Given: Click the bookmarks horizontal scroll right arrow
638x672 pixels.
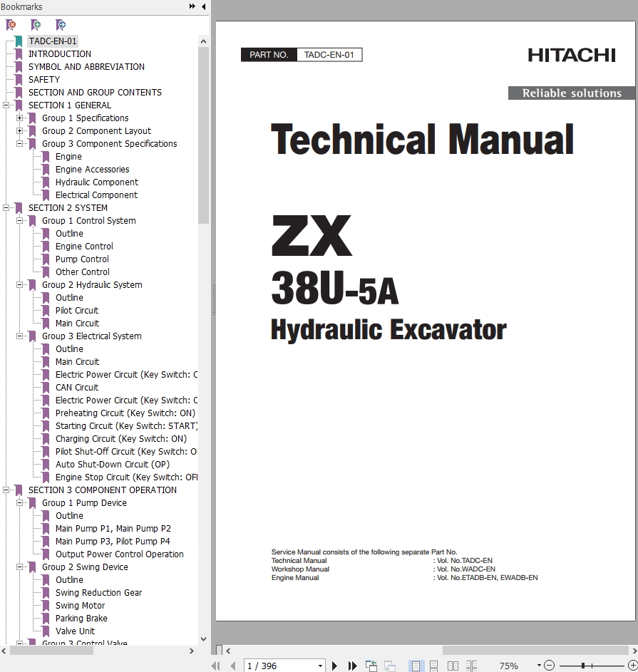Looking at the screenshot, I should [x=192, y=651].
